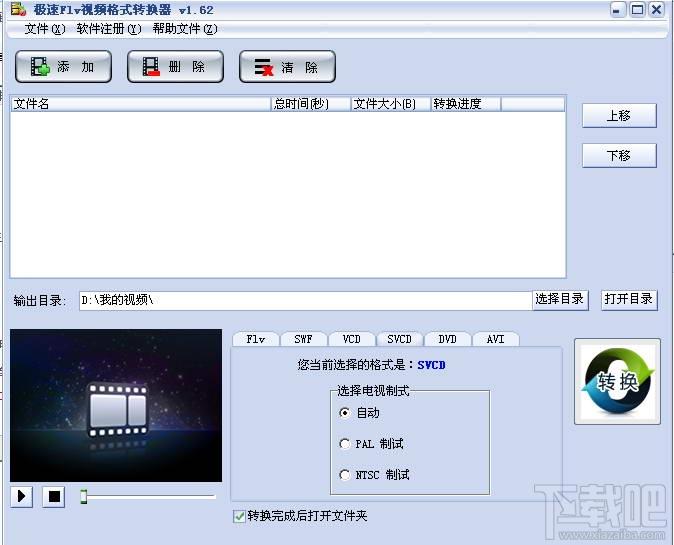
Task: Open the 软件注册 menu
Action: (109, 29)
